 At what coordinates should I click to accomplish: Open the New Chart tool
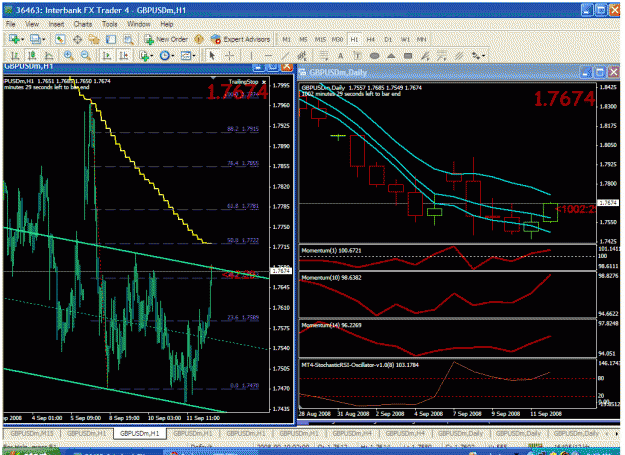coord(15,39)
